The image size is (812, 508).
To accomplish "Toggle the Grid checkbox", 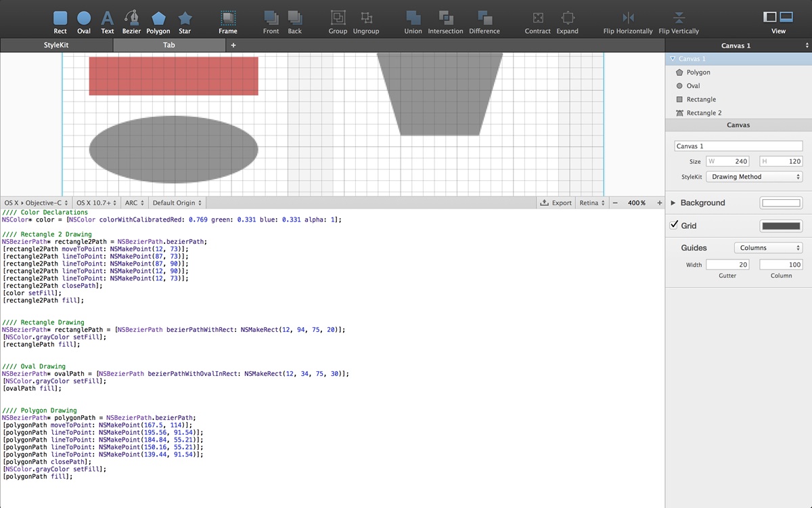I will tap(674, 226).
